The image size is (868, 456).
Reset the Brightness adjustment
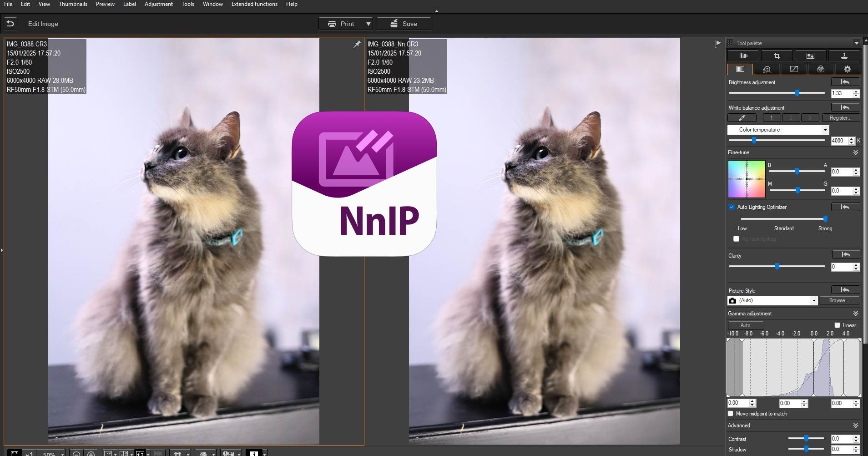(x=845, y=82)
